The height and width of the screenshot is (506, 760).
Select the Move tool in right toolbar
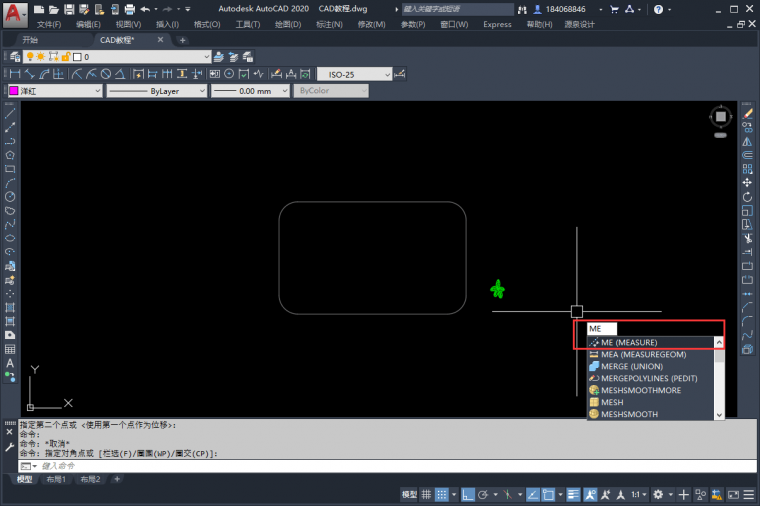[x=747, y=183]
